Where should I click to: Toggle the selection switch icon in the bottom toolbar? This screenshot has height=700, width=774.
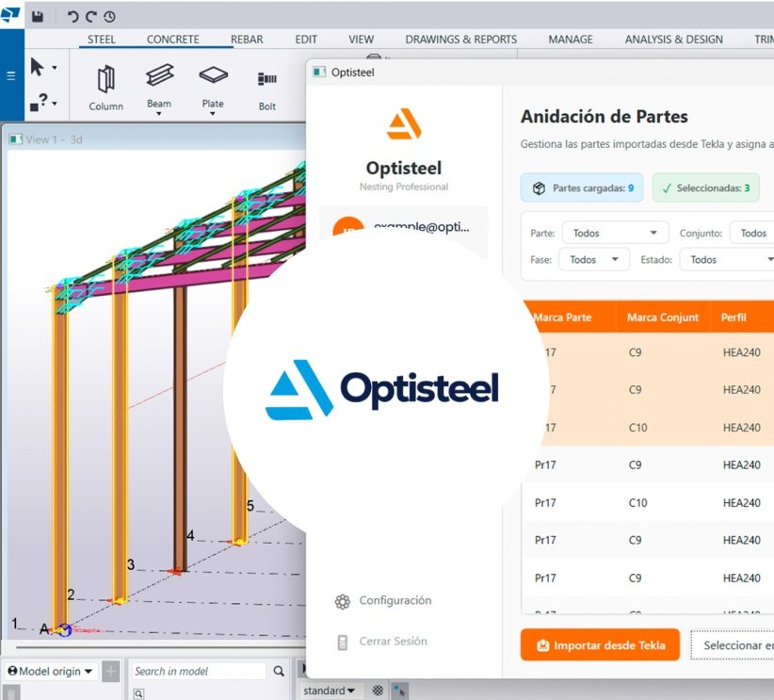tap(400, 692)
